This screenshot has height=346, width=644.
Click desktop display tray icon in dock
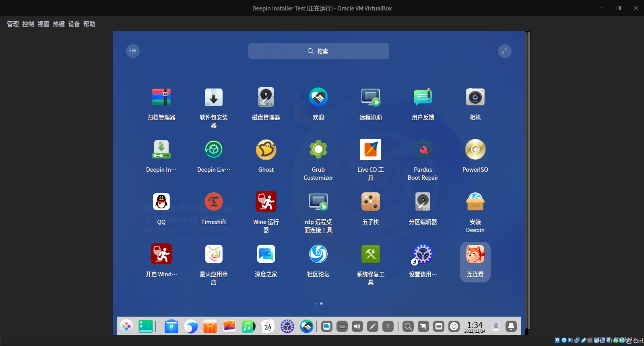(327, 326)
